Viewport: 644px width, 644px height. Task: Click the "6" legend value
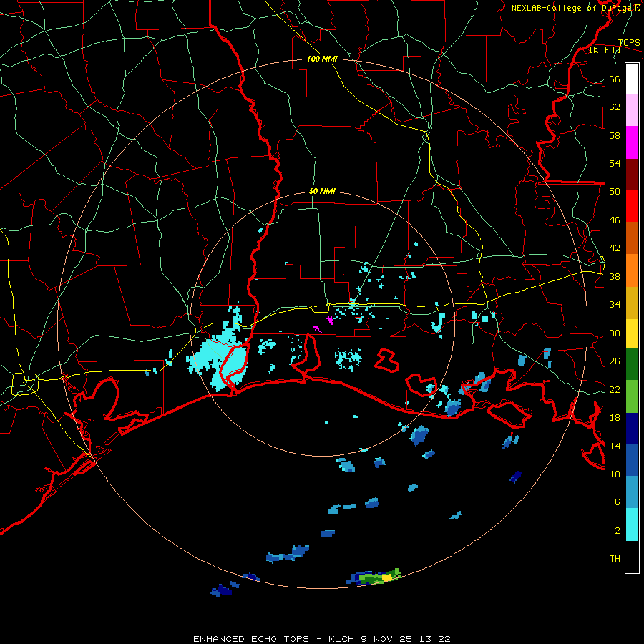618,502
